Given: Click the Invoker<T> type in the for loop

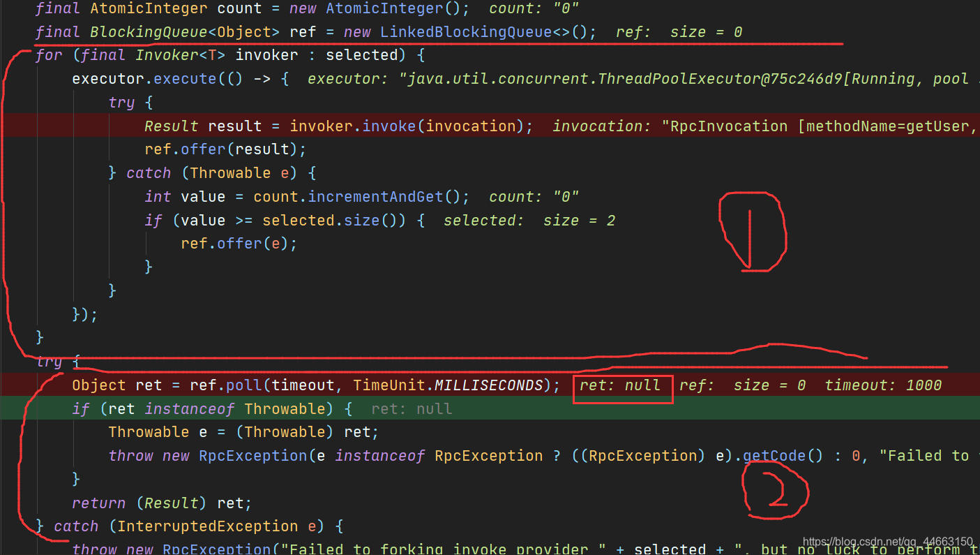Looking at the screenshot, I should coord(181,55).
